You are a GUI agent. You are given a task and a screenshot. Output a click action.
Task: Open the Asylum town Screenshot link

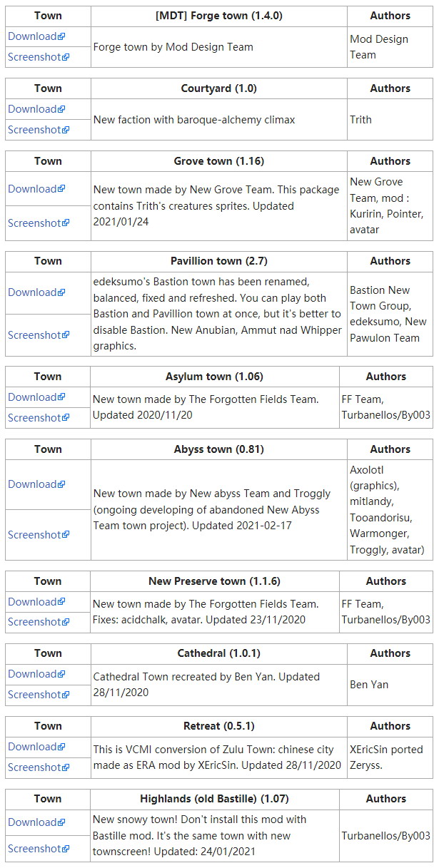[x=34, y=418]
